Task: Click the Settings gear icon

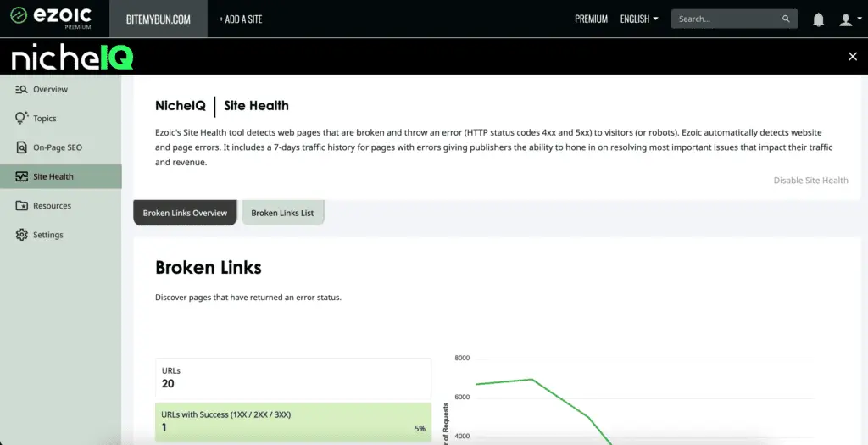Action: 21,235
